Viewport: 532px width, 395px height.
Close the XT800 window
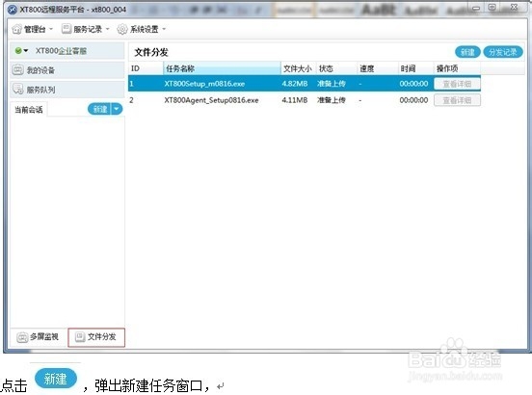514,7
